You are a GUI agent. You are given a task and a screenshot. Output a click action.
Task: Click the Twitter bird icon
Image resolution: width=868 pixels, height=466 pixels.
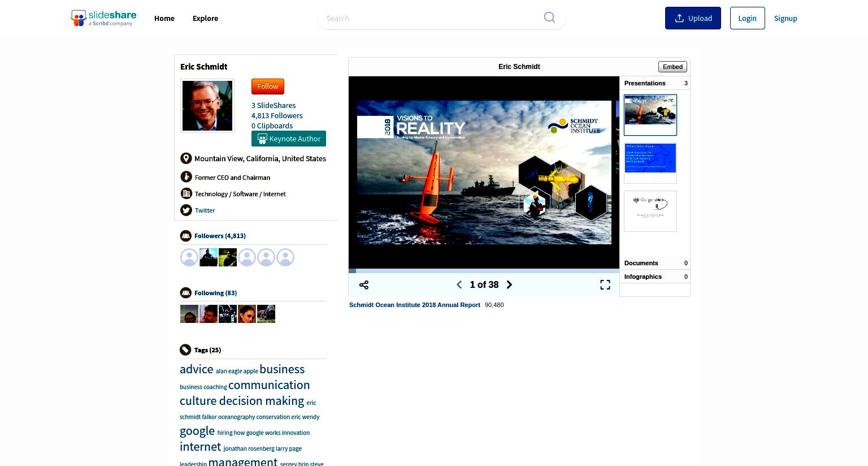186,210
